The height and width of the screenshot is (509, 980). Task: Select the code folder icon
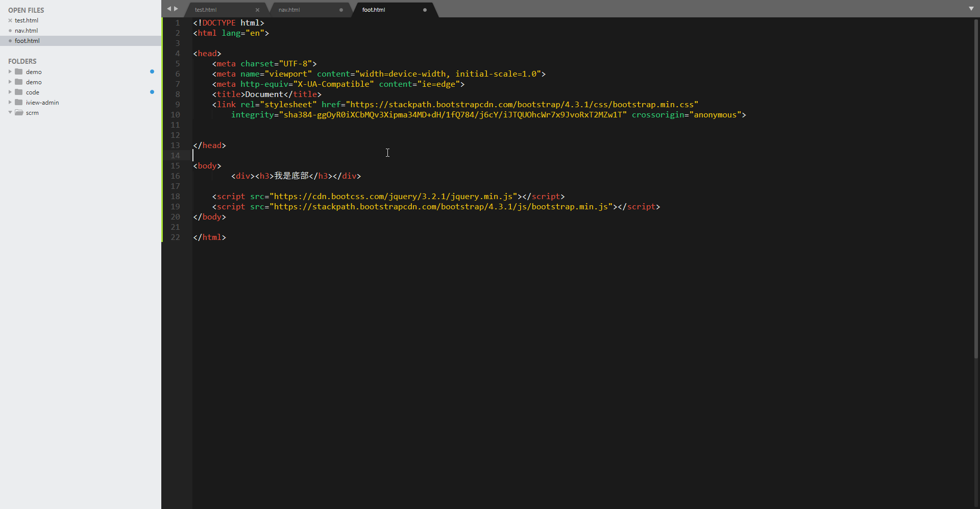[x=19, y=92]
